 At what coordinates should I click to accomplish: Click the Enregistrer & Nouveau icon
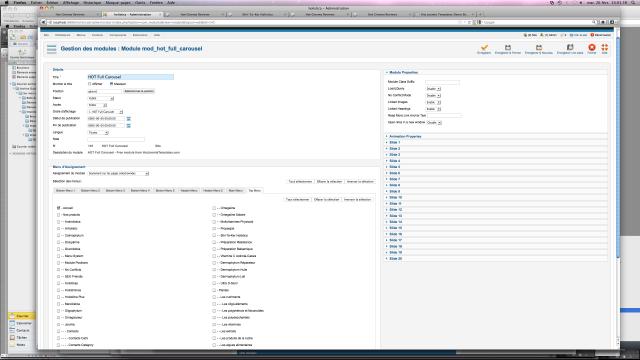pyautogui.click(x=539, y=47)
